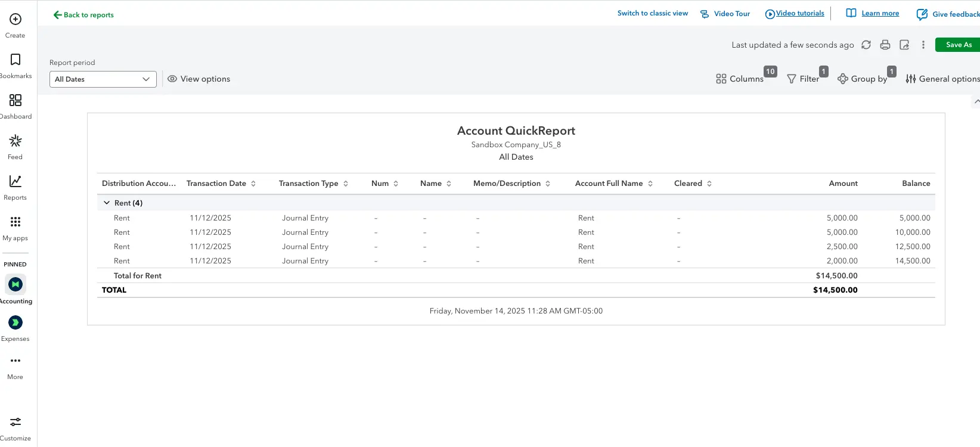Start the Video Tour
980x447 pixels.
tap(725, 14)
